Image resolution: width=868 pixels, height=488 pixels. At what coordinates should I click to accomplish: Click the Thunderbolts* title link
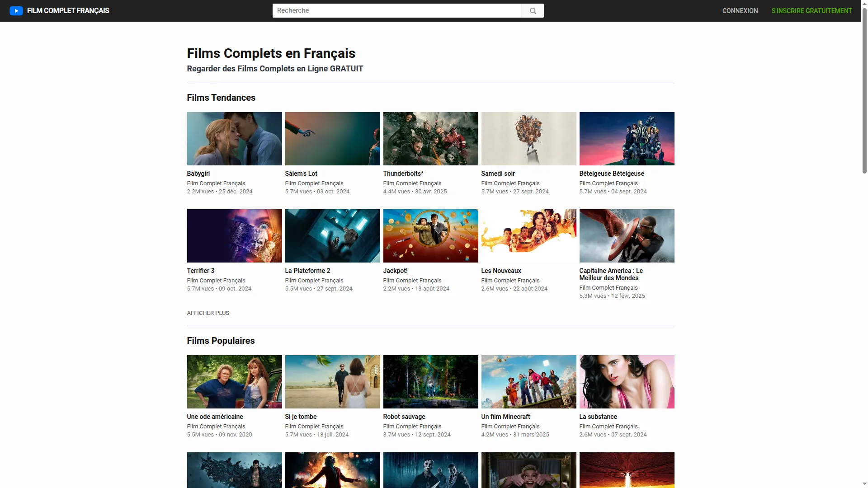pyautogui.click(x=403, y=174)
